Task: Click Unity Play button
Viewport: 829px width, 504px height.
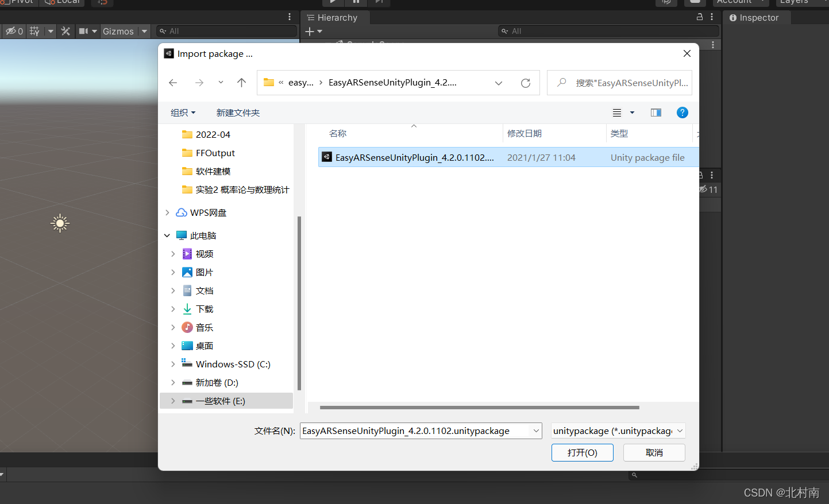Action: [x=333, y=2]
